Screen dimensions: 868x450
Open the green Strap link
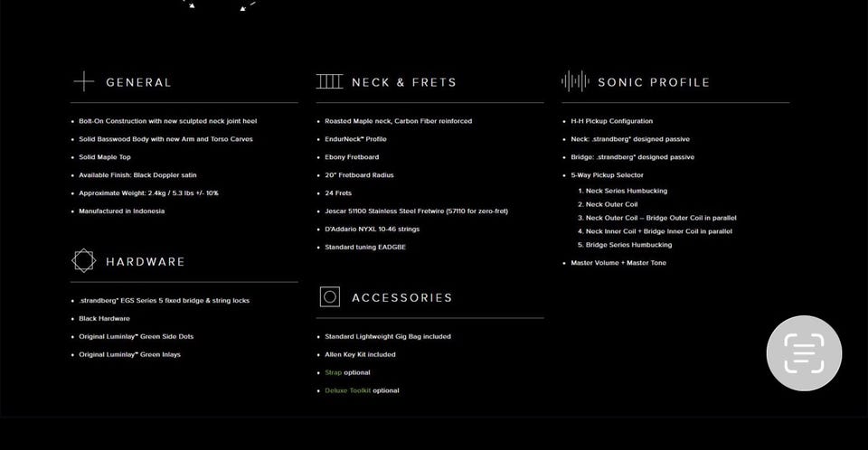[334, 372]
